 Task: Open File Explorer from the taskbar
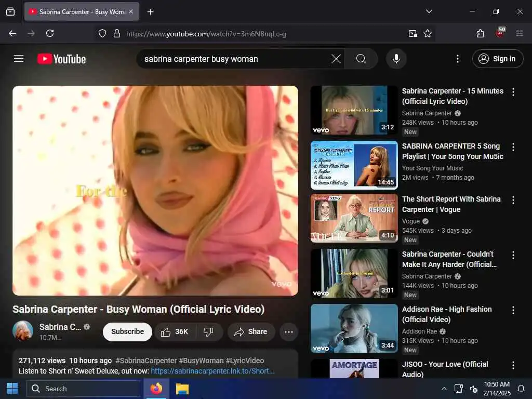coord(182,389)
